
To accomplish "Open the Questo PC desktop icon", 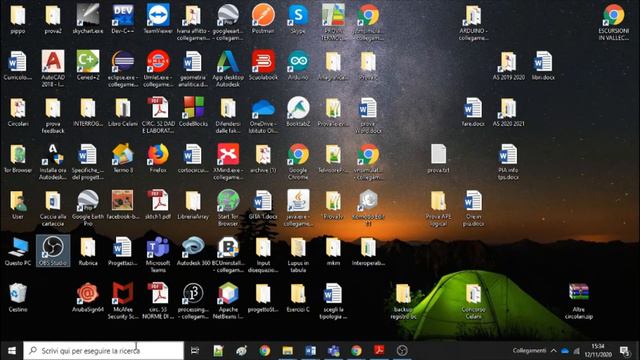I will coord(18,251).
